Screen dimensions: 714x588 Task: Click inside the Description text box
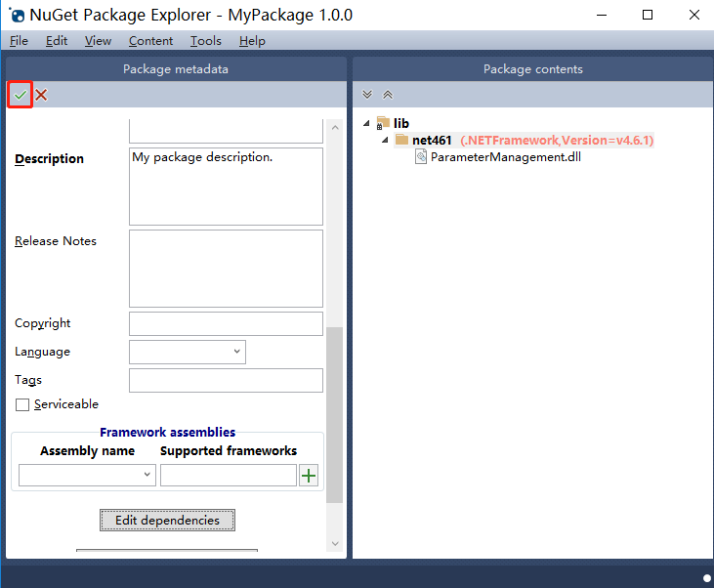226,187
